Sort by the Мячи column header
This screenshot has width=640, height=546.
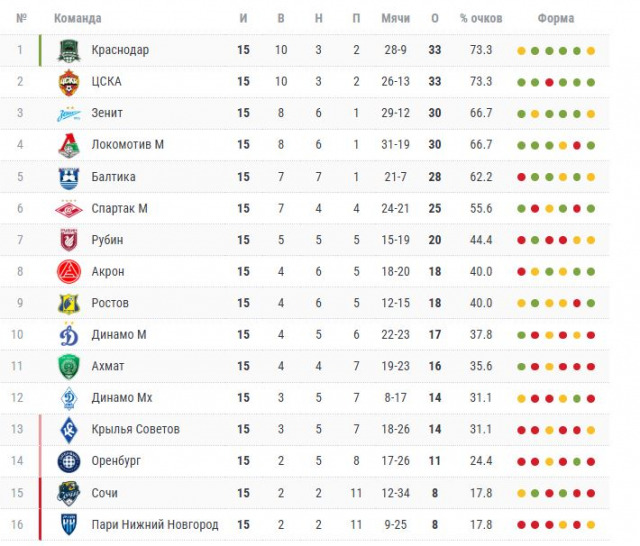point(395,19)
